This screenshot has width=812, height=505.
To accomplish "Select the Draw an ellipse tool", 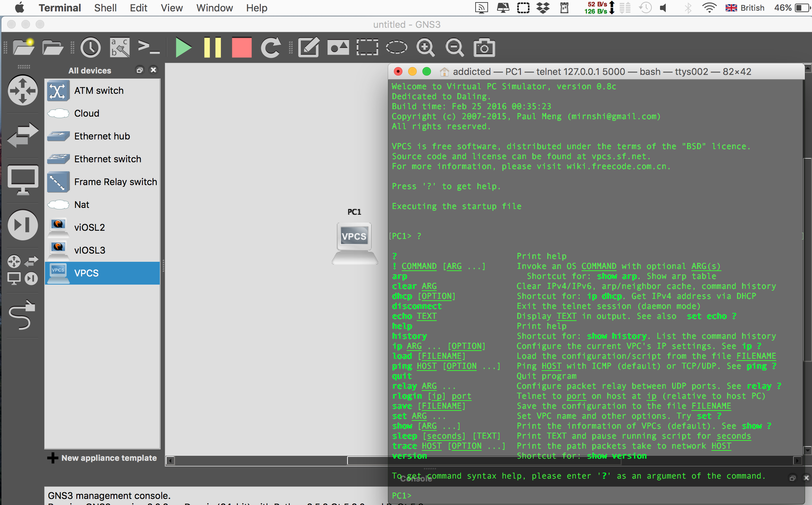I will point(397,47).
